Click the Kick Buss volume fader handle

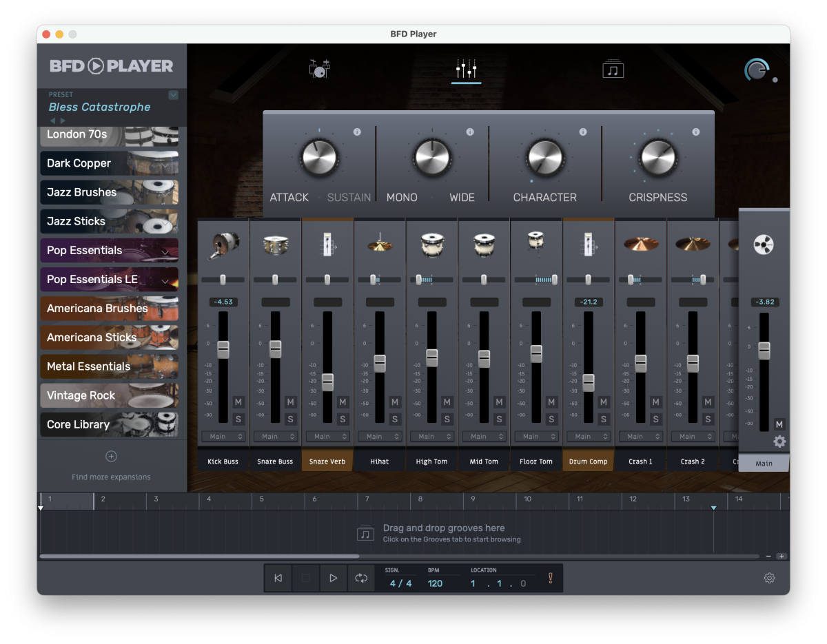tap(223, 349)
